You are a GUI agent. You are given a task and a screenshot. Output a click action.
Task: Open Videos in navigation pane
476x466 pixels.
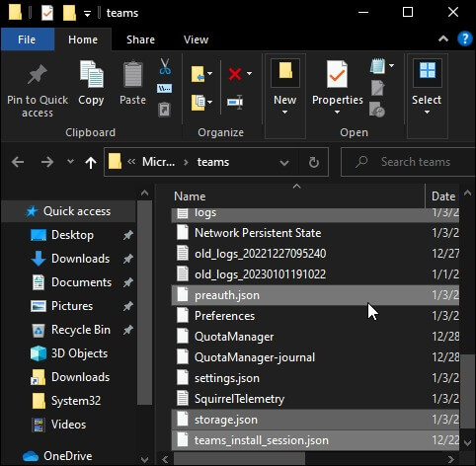point(68,425)
